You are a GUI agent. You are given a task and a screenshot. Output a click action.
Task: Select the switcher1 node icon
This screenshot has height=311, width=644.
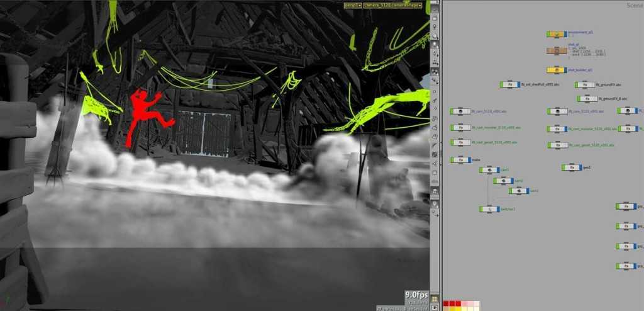(x=489, y=209)
